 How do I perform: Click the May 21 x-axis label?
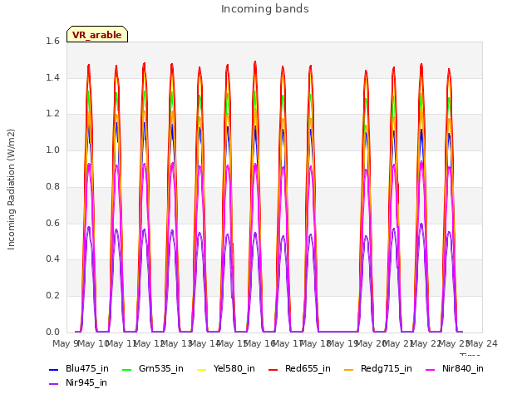click(x=399, y=344)
